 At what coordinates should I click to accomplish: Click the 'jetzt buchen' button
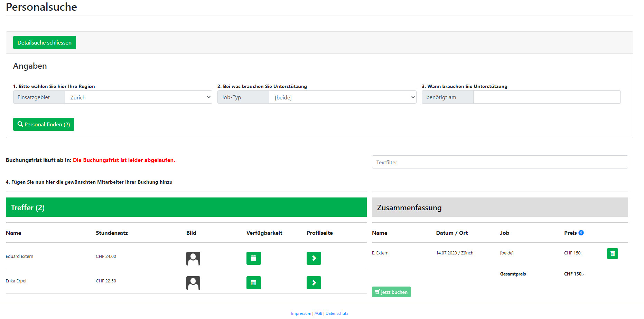tap(391, 292)
